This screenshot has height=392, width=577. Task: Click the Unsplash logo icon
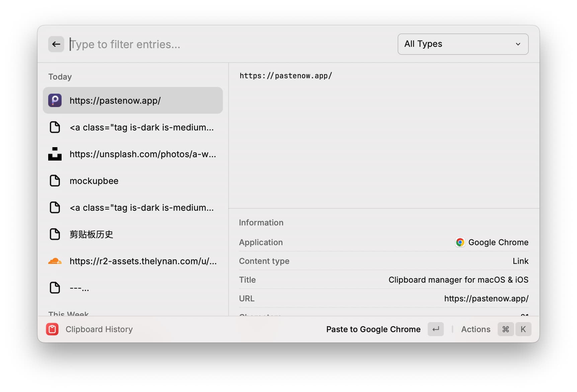click(x=55, y=154)
